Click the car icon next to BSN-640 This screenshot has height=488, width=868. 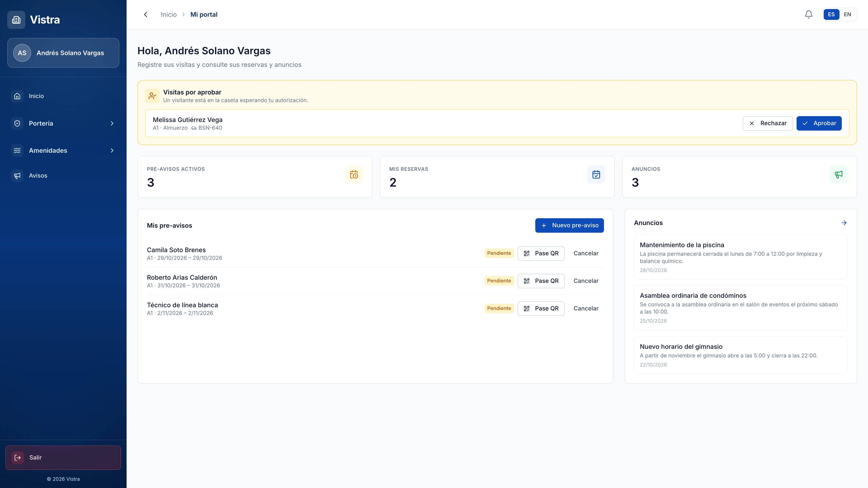(194, 128)
